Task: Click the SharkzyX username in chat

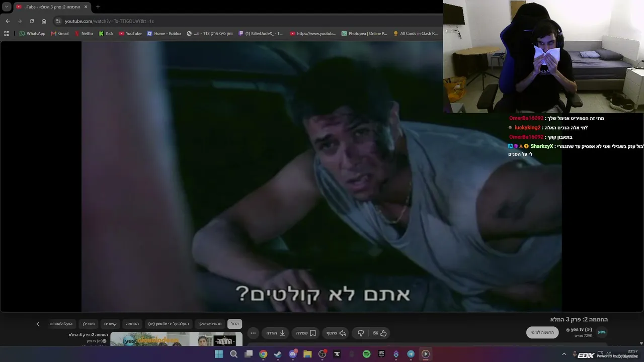Action: pyautogui.click(x=542, y=146)
